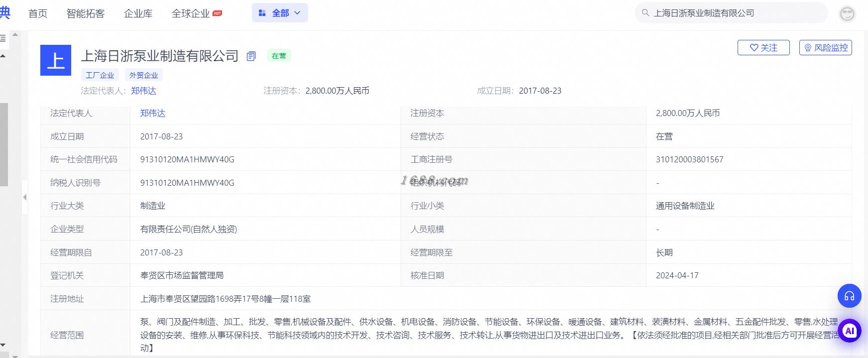Click the 在营 value in 经营状态 row
Viewport: 868px width, 358px height.
pyautogui.click(x=664, y=136)
